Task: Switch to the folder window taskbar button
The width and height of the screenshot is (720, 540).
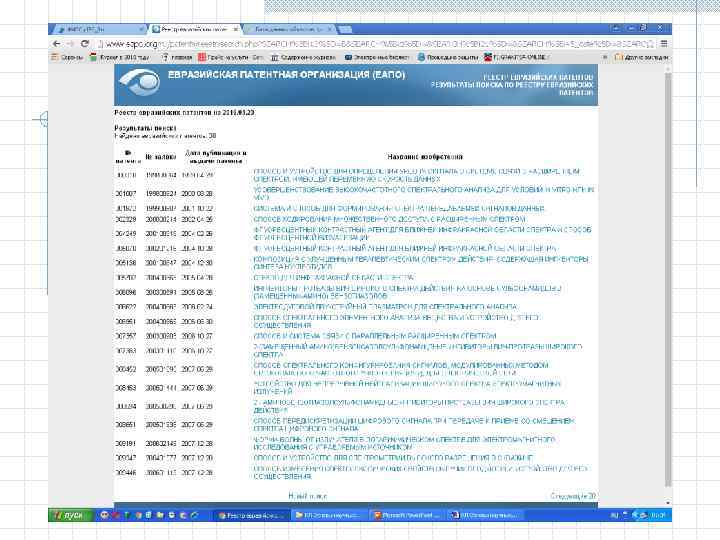Action: [x=330, y=516]
